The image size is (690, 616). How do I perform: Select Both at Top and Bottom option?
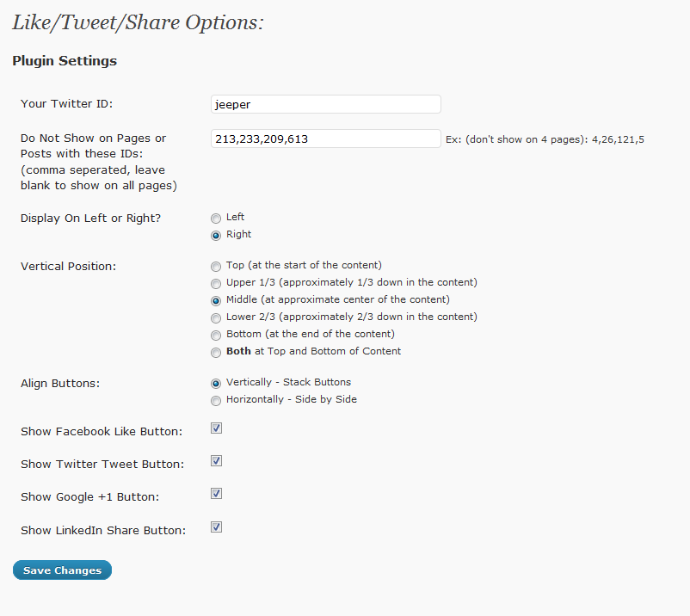coord(216,352)
